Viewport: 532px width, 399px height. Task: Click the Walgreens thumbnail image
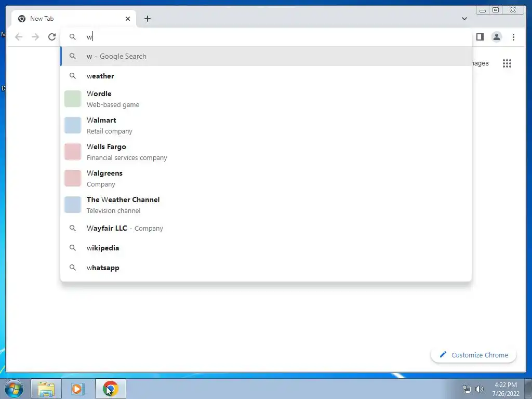(73, 179)
